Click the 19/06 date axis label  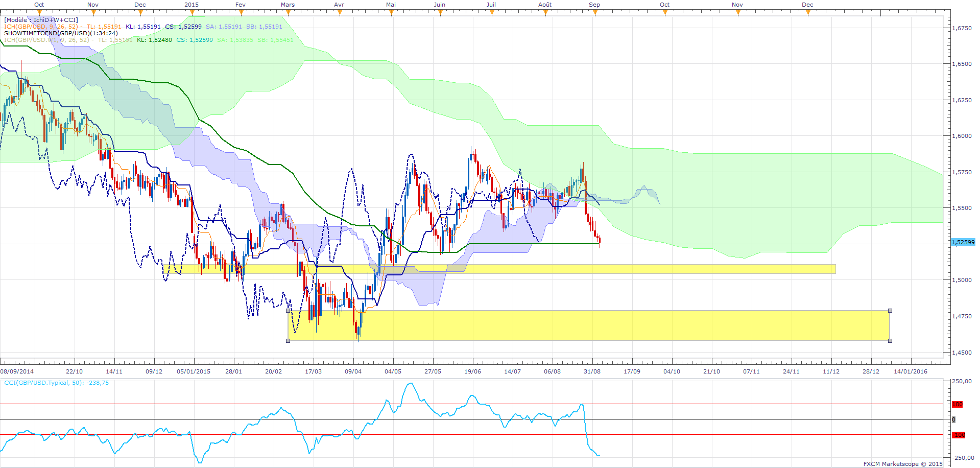473,371
